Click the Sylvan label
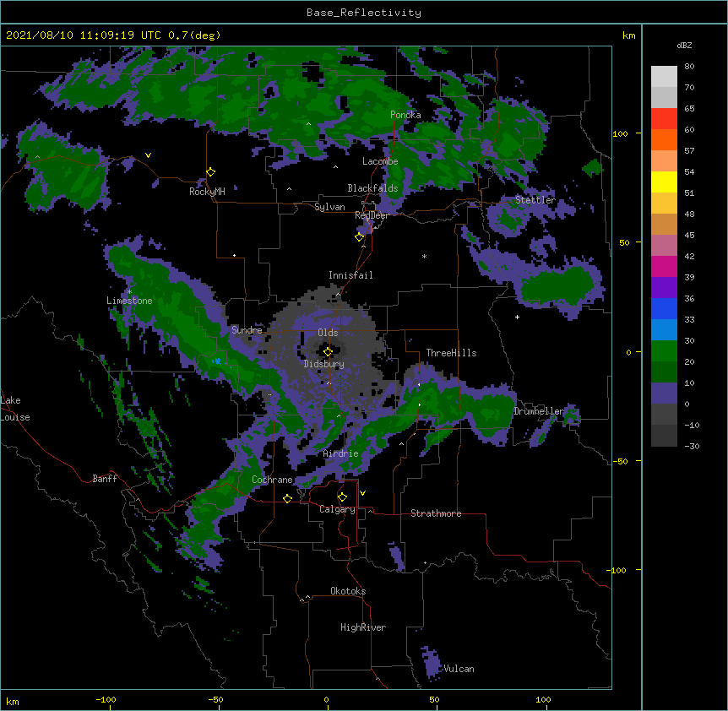This screenshot has height=711, width=728. pyautogui.click(x=329, y=207)
